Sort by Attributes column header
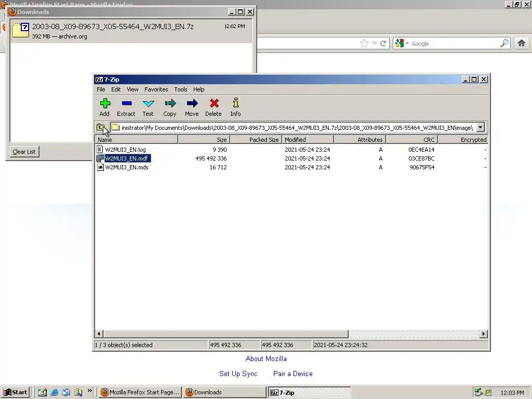The width and height of the screenshot is (532, 399). pyautogui.click(x=360, y=139)
